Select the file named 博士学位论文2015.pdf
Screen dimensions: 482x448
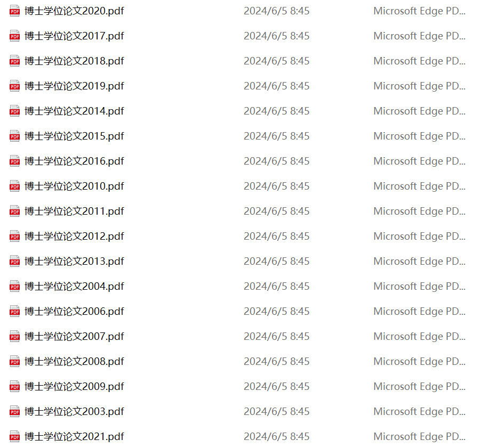click(x=74, y=136)
